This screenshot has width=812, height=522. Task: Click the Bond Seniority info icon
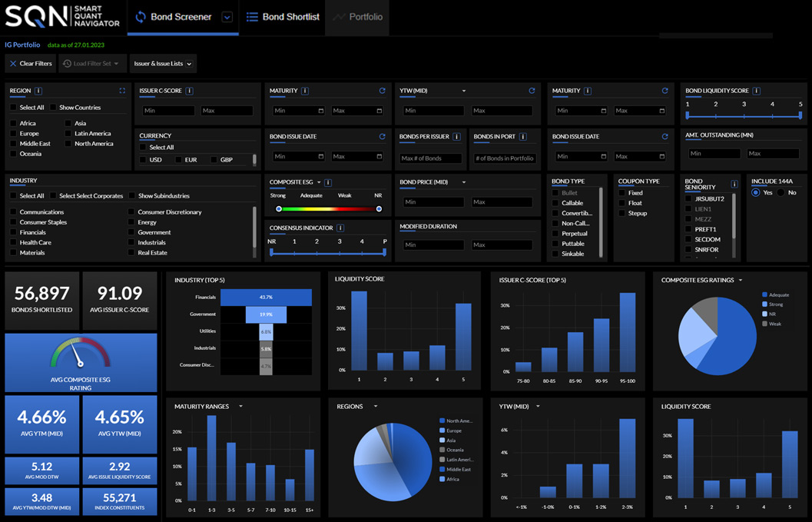(734, 185)
